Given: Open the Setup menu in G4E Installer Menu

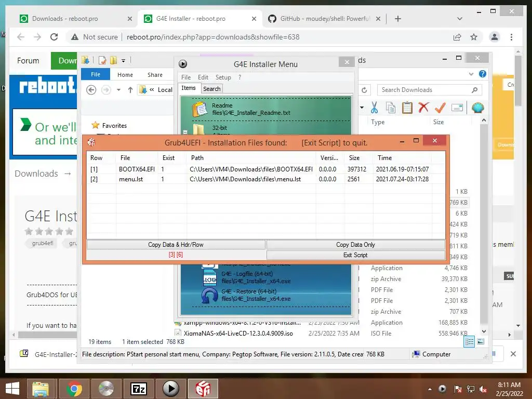Looking at the screenshot, I should tap(223, 77).
